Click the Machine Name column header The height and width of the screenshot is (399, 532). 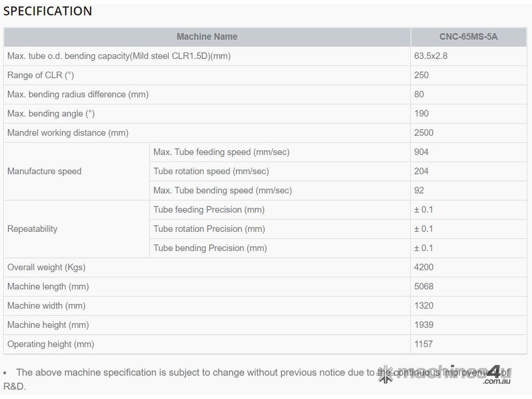207,36
